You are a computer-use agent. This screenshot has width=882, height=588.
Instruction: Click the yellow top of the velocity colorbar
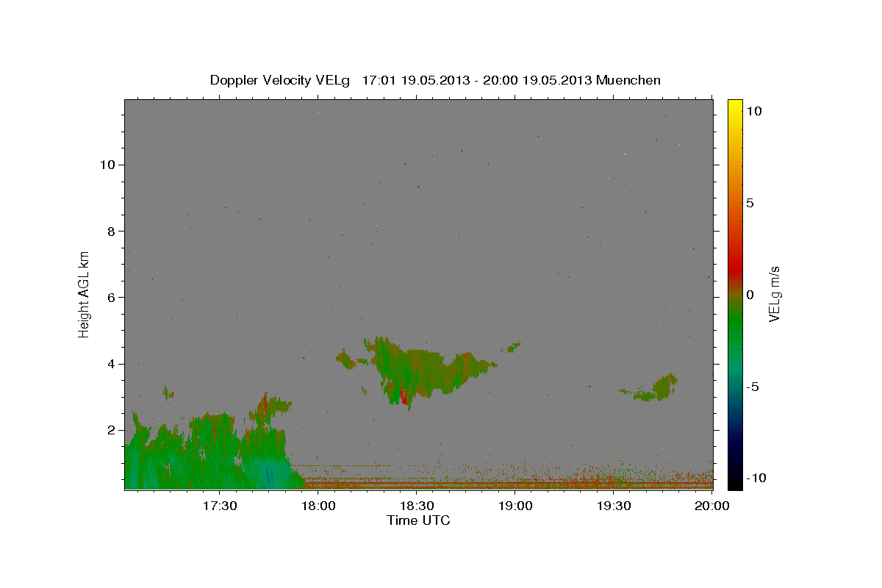point(735,107)
